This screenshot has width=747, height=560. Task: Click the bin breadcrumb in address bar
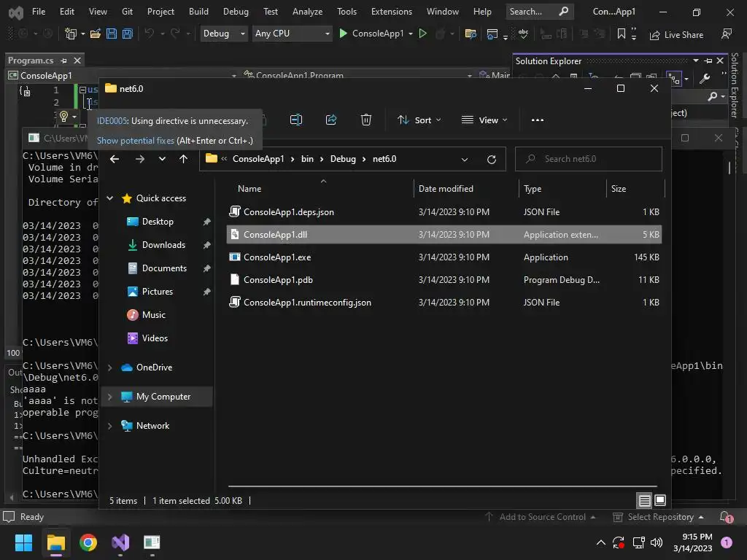click(307, 159)
